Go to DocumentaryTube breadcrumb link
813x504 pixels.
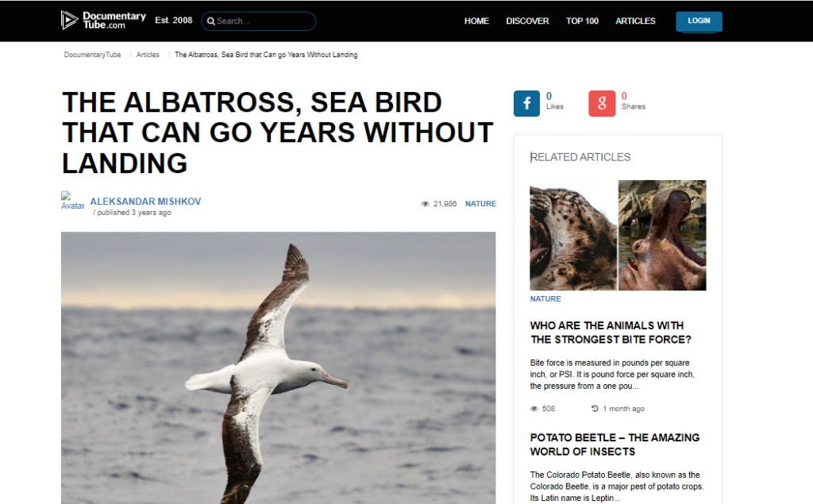pyautogui.click(x=92, y=55)
